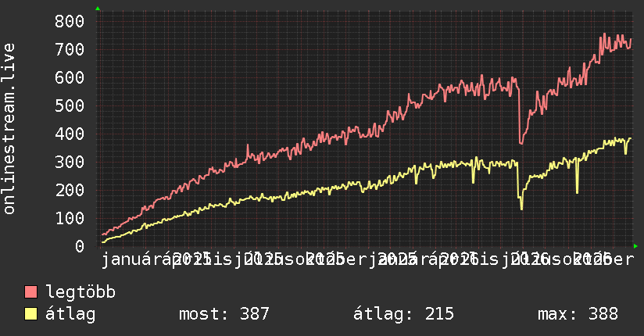The width and height of the screenshot is (644, 336).
Task: Click the yellow átlag legend color swatch
Action: click(30, 313)
